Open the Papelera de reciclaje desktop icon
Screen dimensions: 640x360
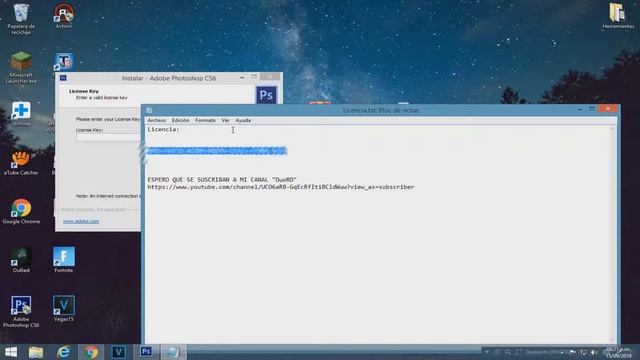(x=21, y=18)
